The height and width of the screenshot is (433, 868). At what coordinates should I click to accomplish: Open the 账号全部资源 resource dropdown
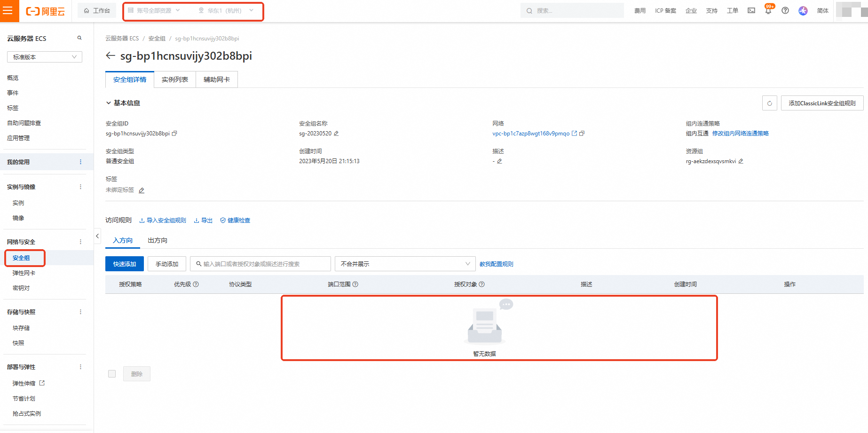(154, 10)
